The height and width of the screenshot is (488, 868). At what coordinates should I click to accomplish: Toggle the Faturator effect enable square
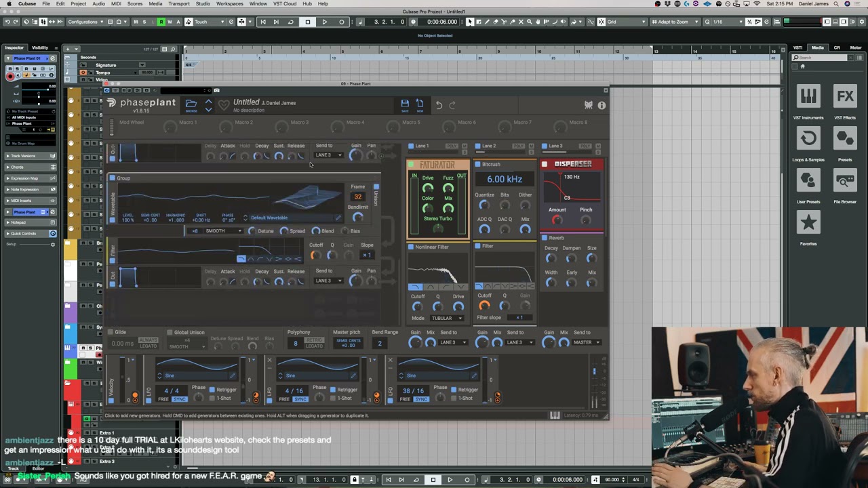411,164
